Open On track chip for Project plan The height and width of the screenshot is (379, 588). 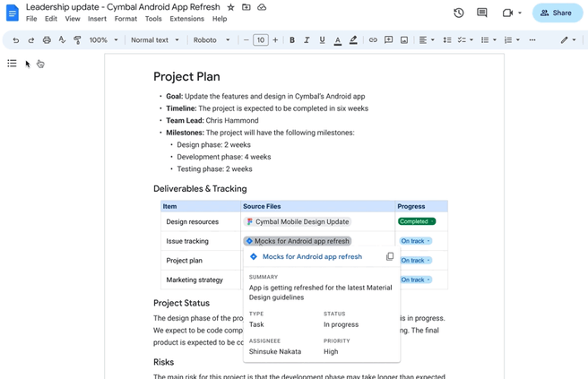416,260
